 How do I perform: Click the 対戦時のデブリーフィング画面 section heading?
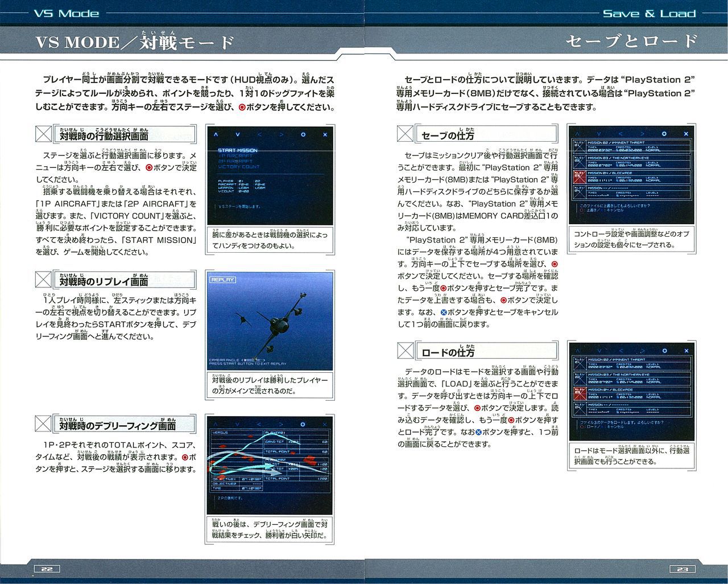(118, 425)
